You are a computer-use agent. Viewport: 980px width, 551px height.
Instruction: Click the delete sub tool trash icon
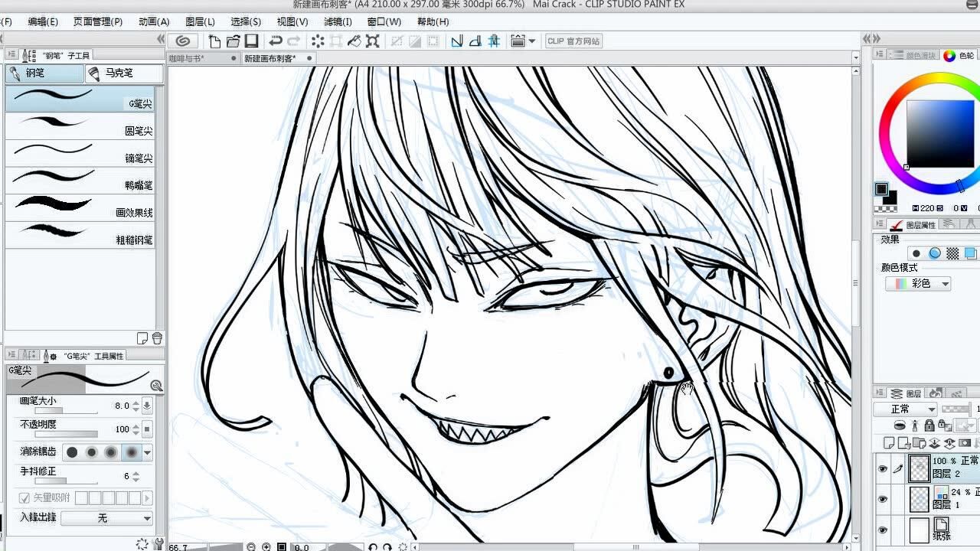coord(157,338)
